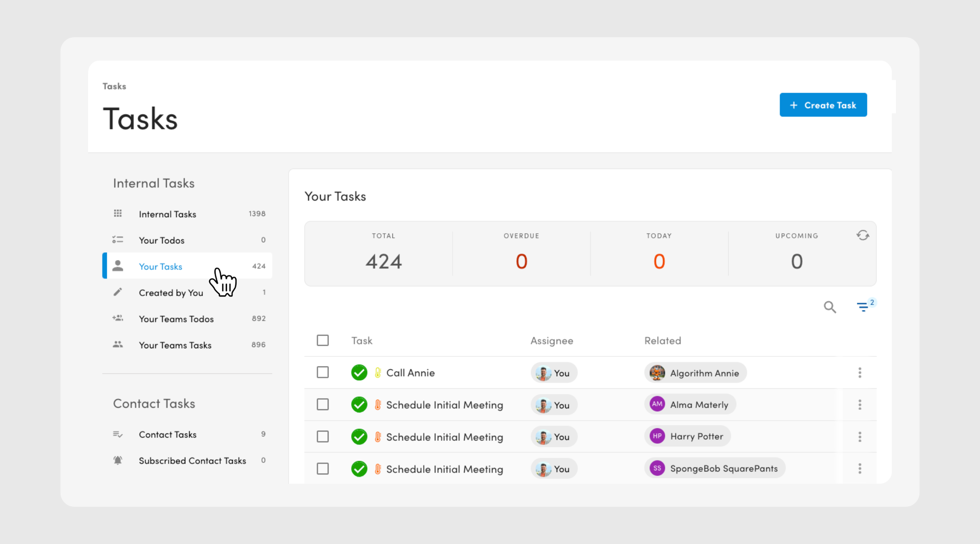Click the search magnifier icon

point(830,307)
